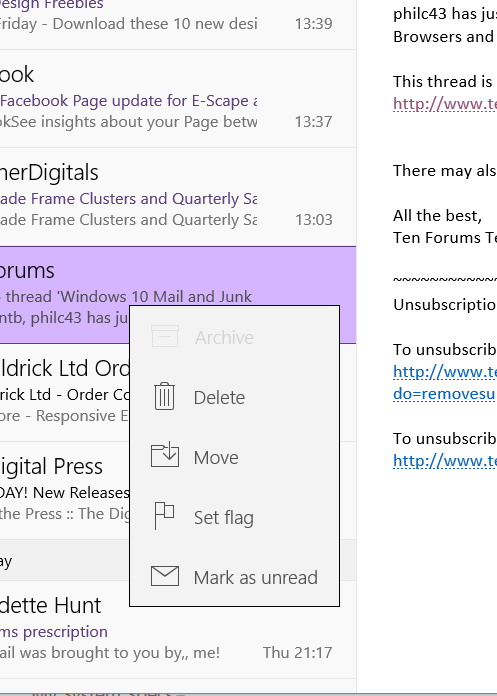Open the Ltd Order confirmation email
Image resolution: width=497 pixels, height=696 pixels.
click(x=64, y=393)
